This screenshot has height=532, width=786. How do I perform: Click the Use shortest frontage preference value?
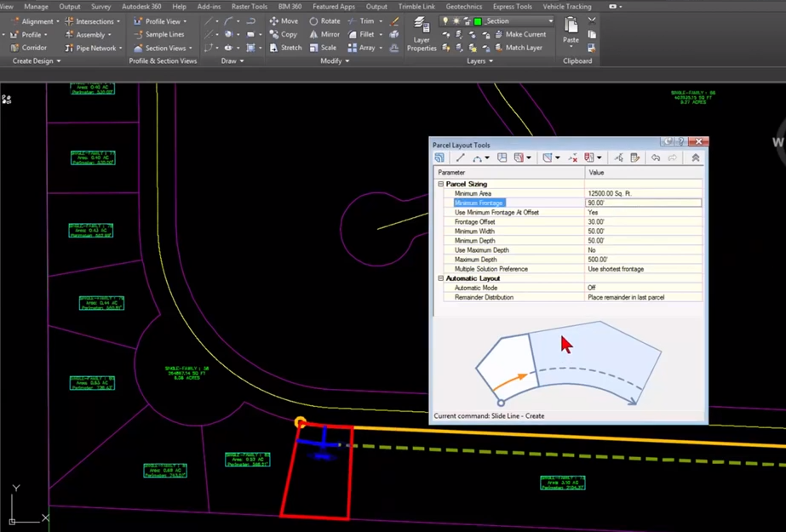click(x=643, y=269)
